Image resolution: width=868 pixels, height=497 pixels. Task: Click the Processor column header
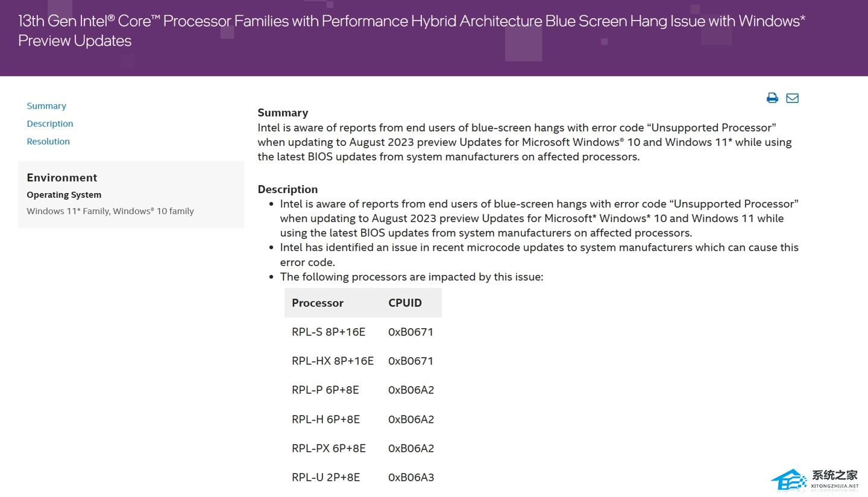318,303
